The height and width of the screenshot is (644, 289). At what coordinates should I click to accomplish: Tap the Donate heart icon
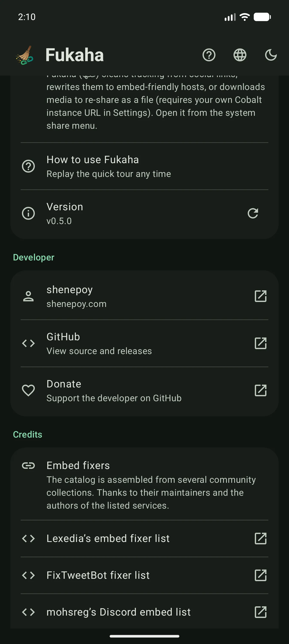(x=28, y=390)
